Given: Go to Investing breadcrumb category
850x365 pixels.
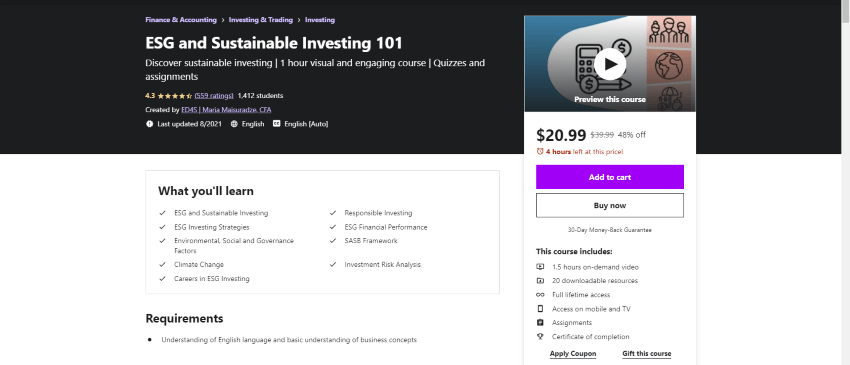Looking at the screenshot, I should click(x=320, y=20).
